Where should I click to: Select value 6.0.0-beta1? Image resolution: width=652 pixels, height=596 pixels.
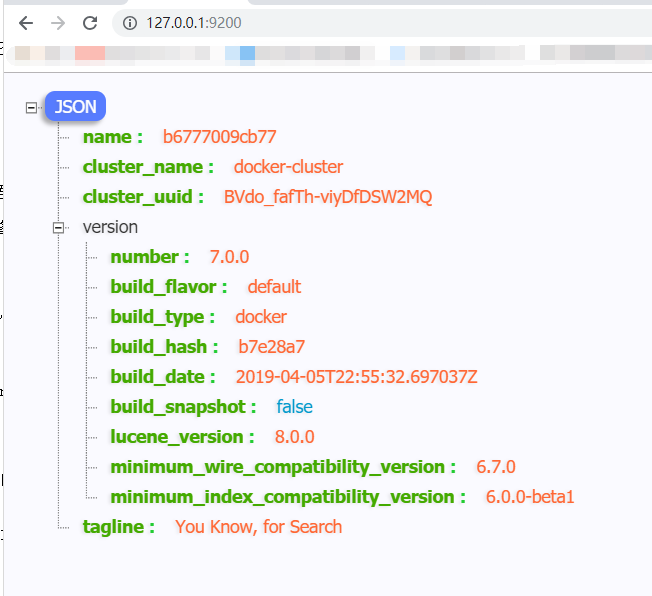[530, 497]
